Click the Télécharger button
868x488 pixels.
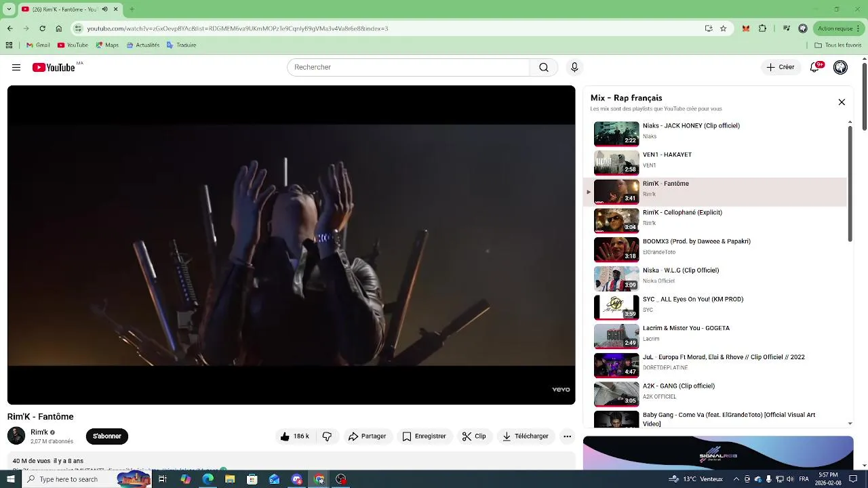point(526,436)
